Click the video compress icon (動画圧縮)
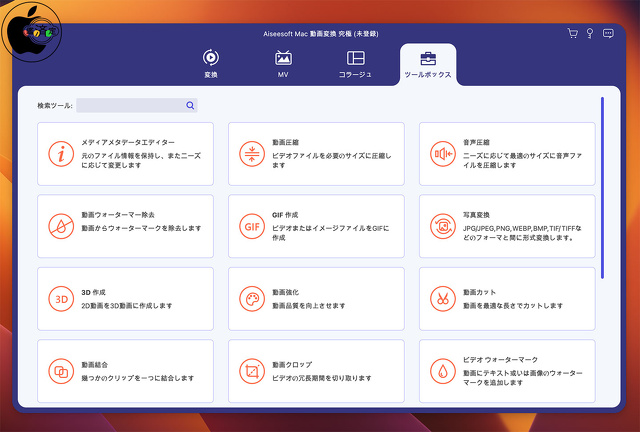 pos(252,154)
